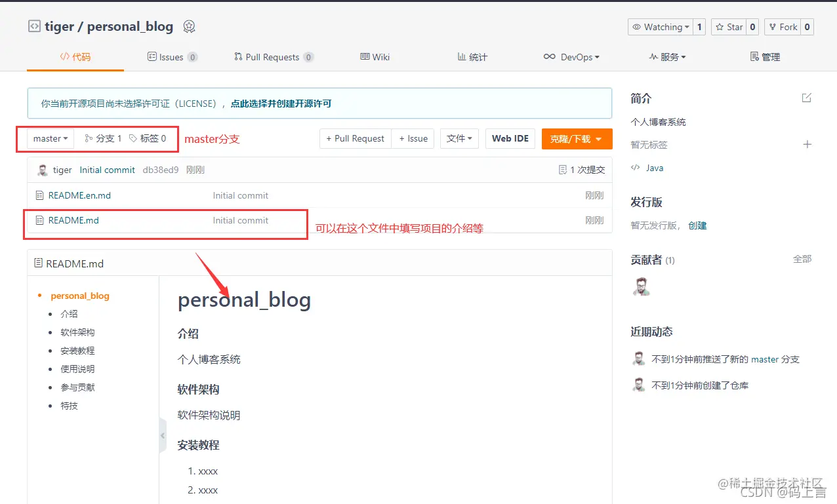
Task: Click the + Issue button
Action: 413,138
